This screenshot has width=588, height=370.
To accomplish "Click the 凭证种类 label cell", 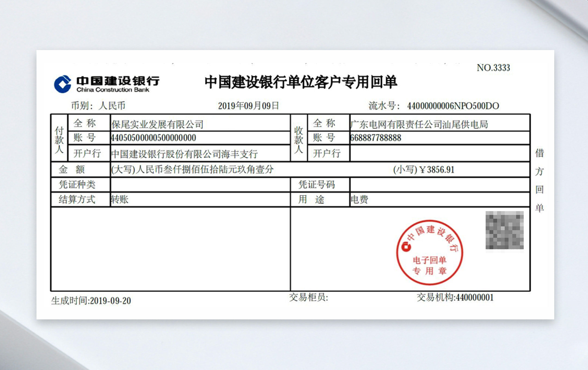I will (81, 185).
